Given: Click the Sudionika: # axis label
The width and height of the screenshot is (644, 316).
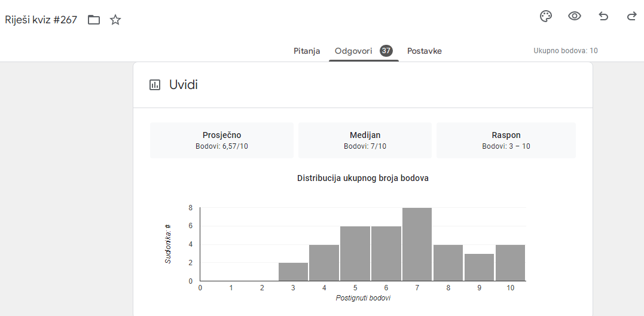Looking at the screenshot, I should coord(168,244).
